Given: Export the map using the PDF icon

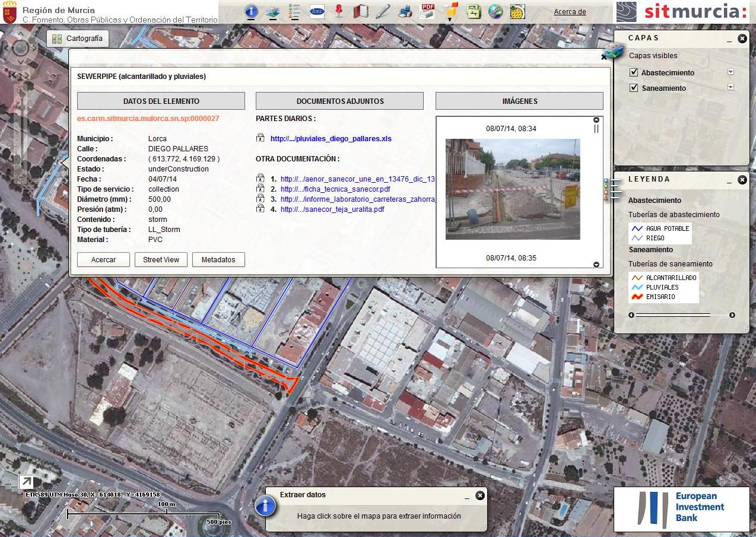Looking at the screenshot, I should point(427,11).
